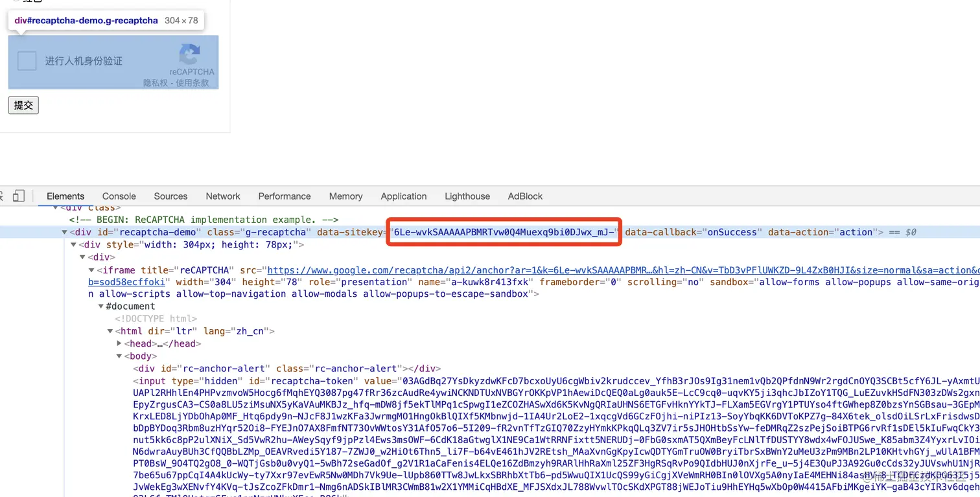The image size is (980, 497).
Task: Select the rc-anchor-alert div row
Action: 286,369
